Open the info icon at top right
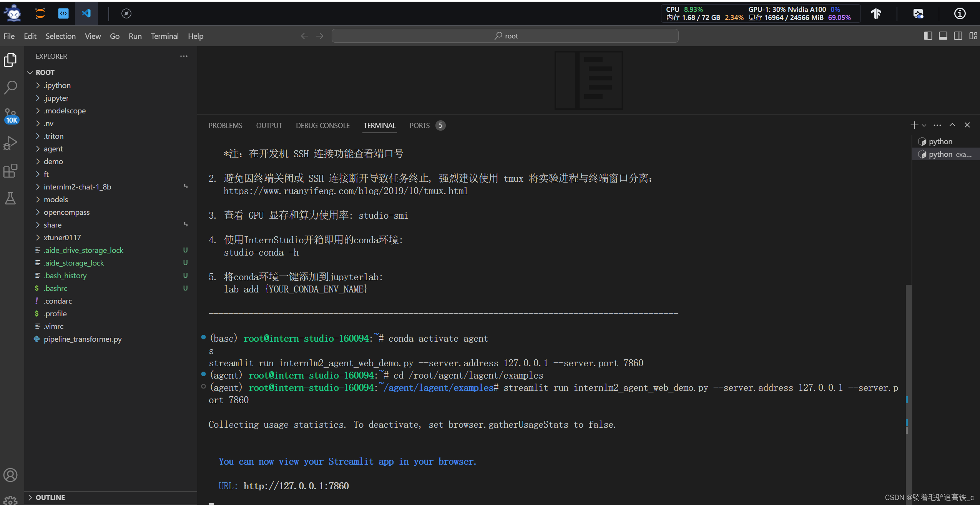 point(960,13)
